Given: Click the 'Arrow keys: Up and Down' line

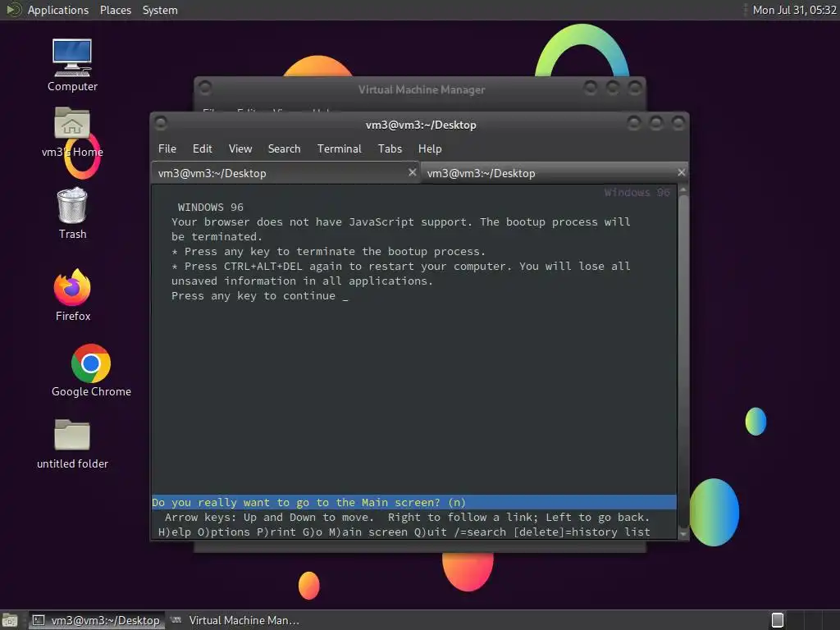Looking at the screenshot, I should point(407,517).
